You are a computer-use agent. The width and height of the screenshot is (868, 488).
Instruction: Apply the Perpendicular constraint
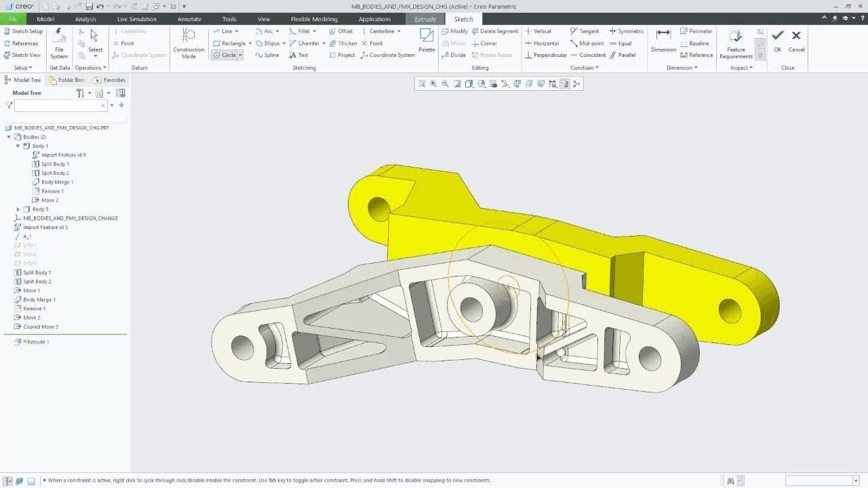pos(546,55)
